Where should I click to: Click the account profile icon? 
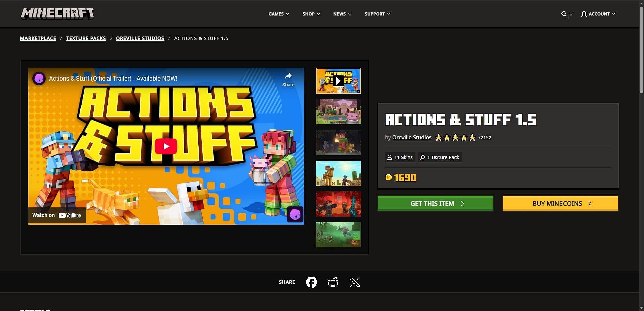[584, 14]
